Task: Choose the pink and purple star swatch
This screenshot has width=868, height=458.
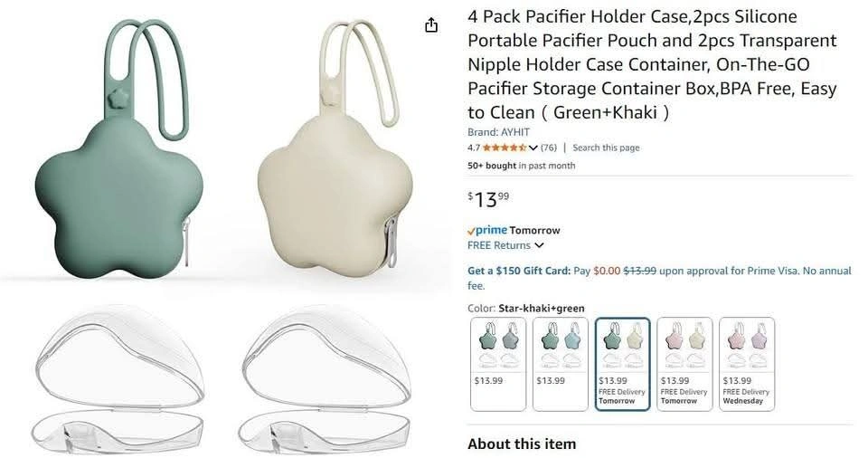Action: (746, 364)
